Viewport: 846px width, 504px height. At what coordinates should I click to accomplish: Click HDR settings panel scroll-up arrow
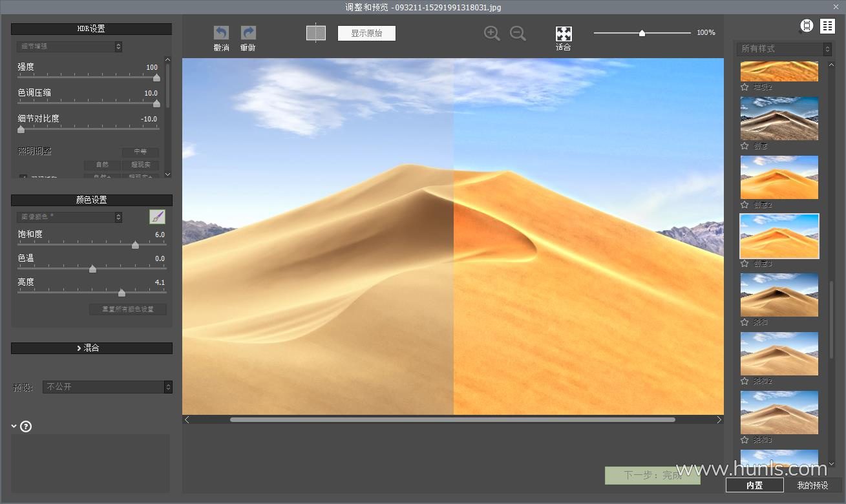(168, 60)
